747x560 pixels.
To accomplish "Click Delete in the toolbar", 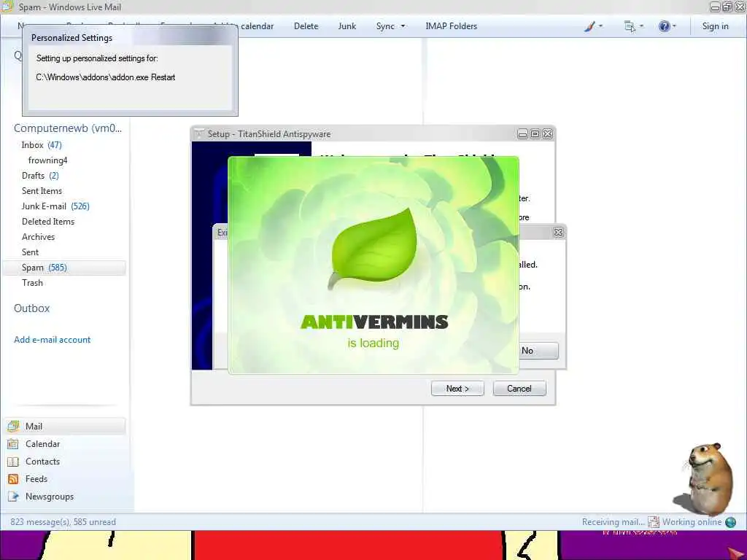I will pos(306,26).
